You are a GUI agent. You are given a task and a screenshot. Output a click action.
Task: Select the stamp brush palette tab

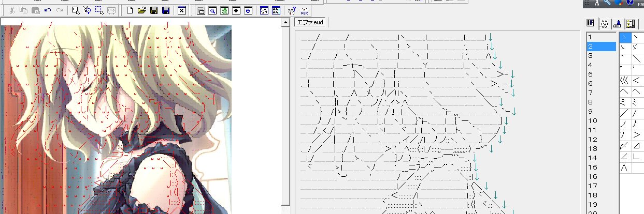click(617, 23)
